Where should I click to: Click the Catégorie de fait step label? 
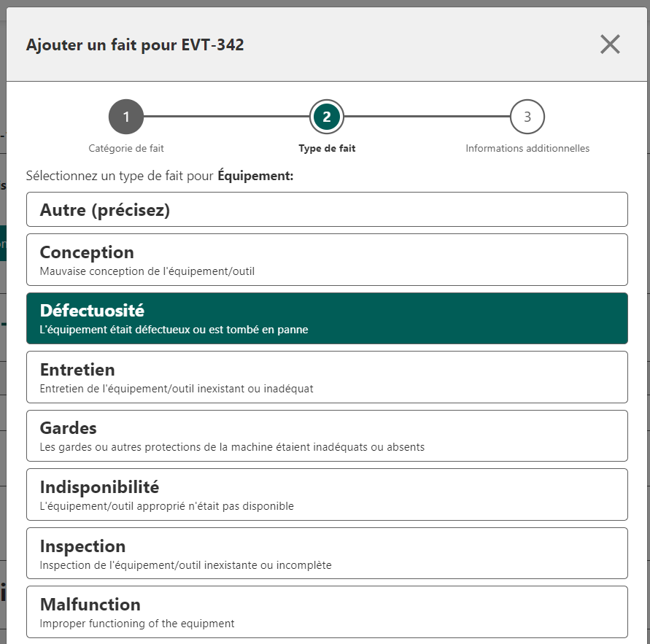[x=126, y=148]
